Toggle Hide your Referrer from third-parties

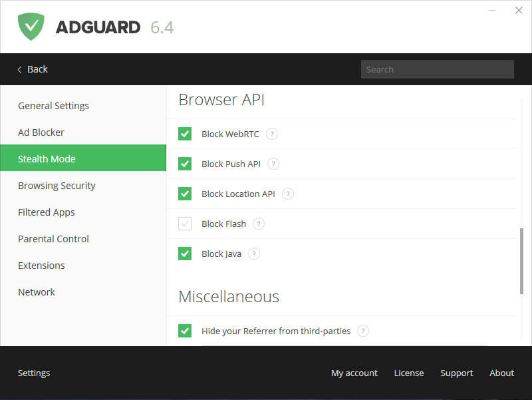185,331
